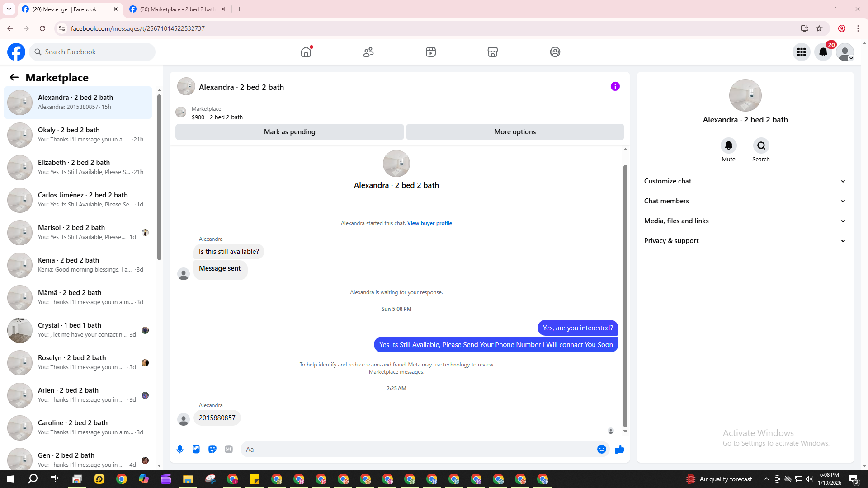The image size is (868, 488).
Task: Open View buyer profile link
Action: tap(429, 223)
